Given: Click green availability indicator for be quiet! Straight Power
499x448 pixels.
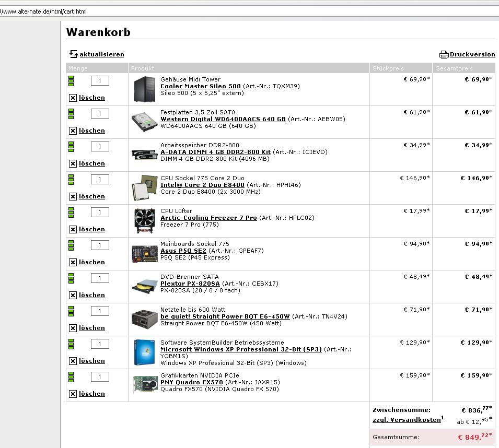Looking at the screenshot, I should (x=71, y=311).
